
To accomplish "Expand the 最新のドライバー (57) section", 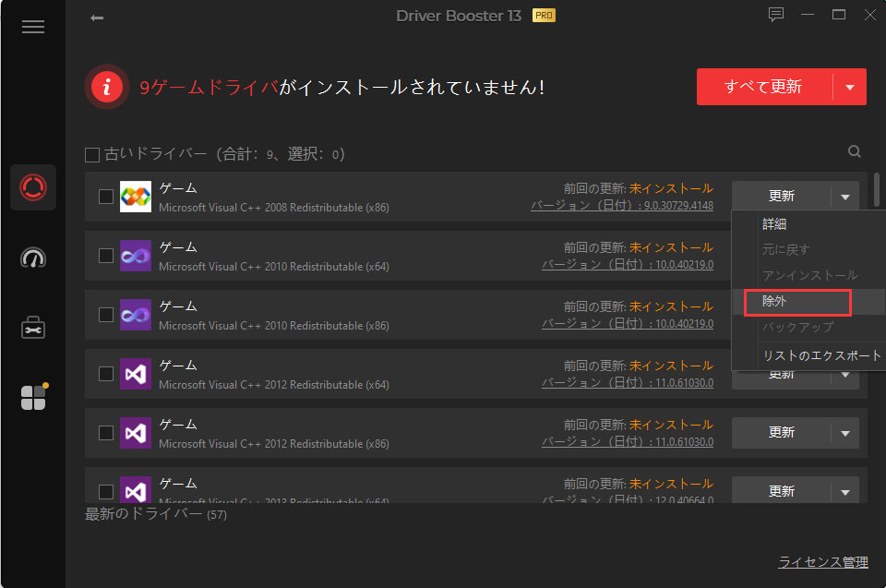I will (155, 514).
